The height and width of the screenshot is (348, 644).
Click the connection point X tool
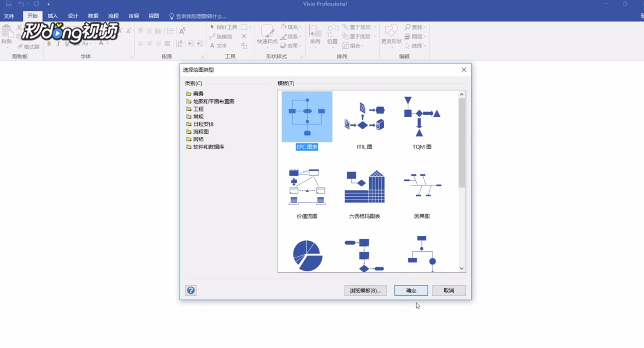click(244, 37)
